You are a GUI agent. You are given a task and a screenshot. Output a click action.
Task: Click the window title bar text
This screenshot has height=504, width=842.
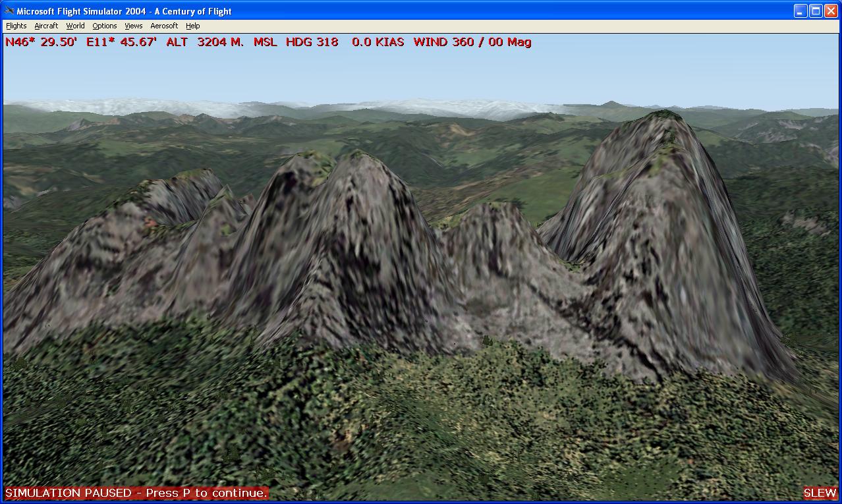(x=125, y=11)
